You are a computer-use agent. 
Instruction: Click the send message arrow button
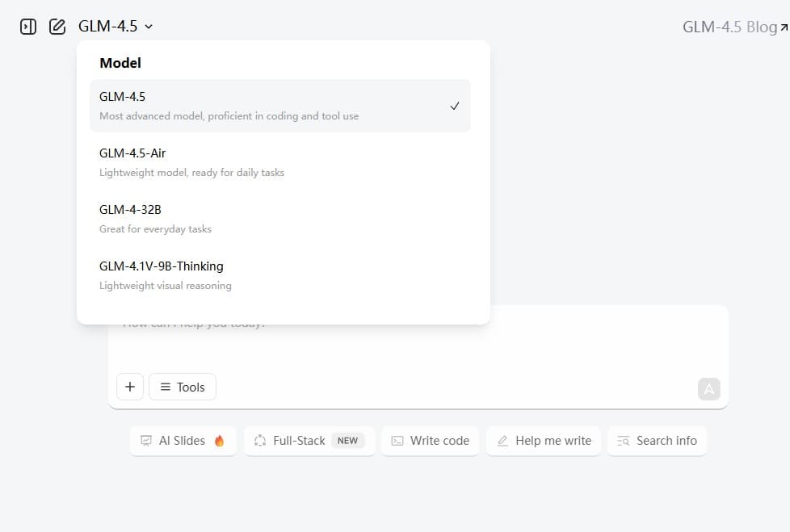pyautogui.click(x=709, y=389)
